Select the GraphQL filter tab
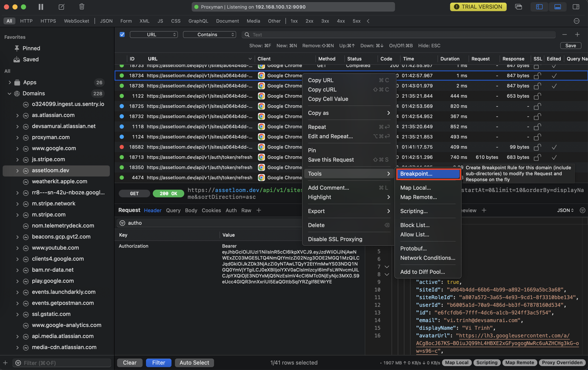 click(198, 21)
